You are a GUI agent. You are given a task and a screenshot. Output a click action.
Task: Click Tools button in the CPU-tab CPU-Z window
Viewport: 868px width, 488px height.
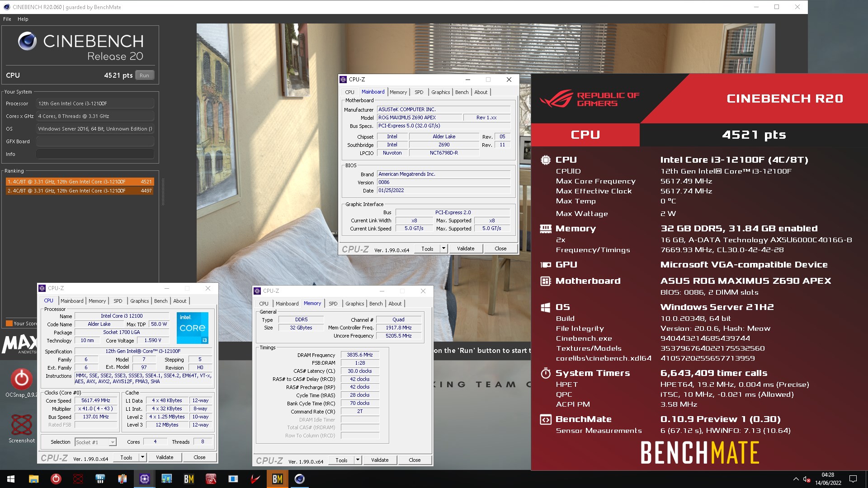coord(126,457)
